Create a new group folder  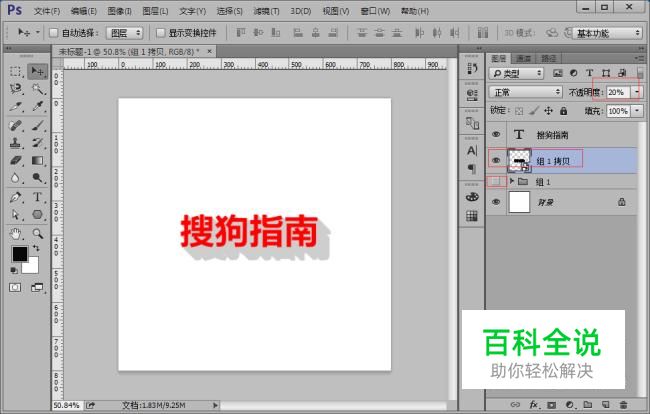(587, 404)
